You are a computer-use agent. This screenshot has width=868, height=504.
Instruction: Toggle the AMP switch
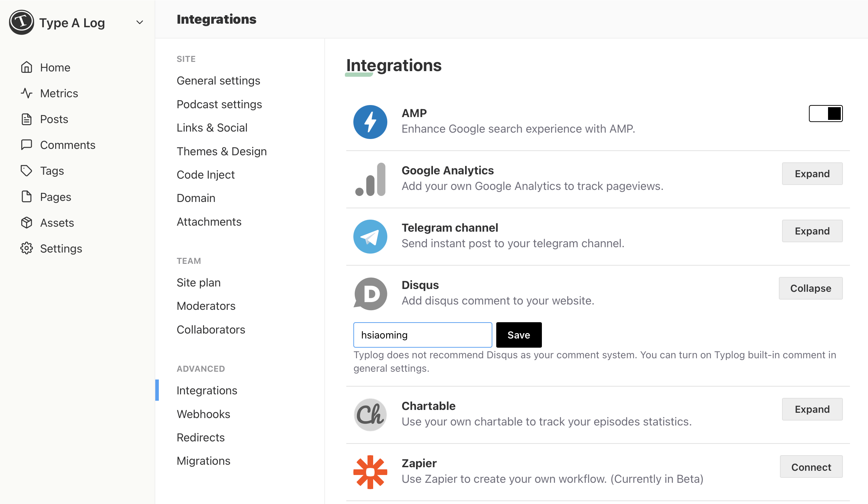pyautogui.click(x=826, y=113)
